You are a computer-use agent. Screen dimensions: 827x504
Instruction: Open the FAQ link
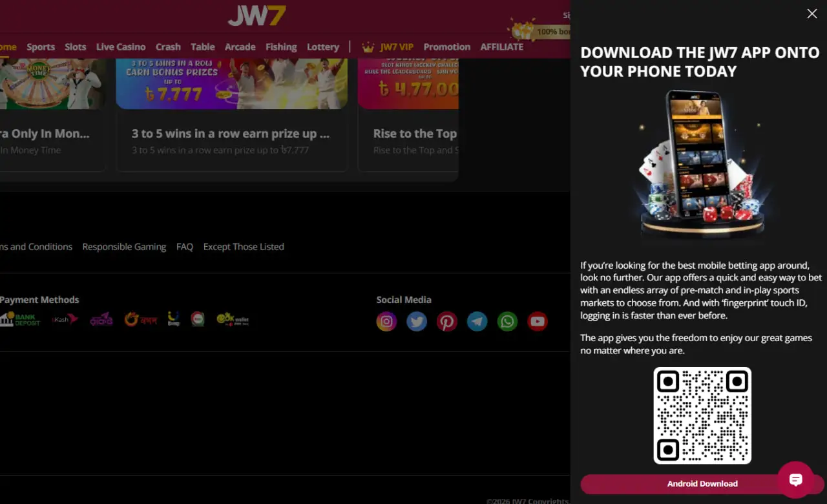click(184, 246)
